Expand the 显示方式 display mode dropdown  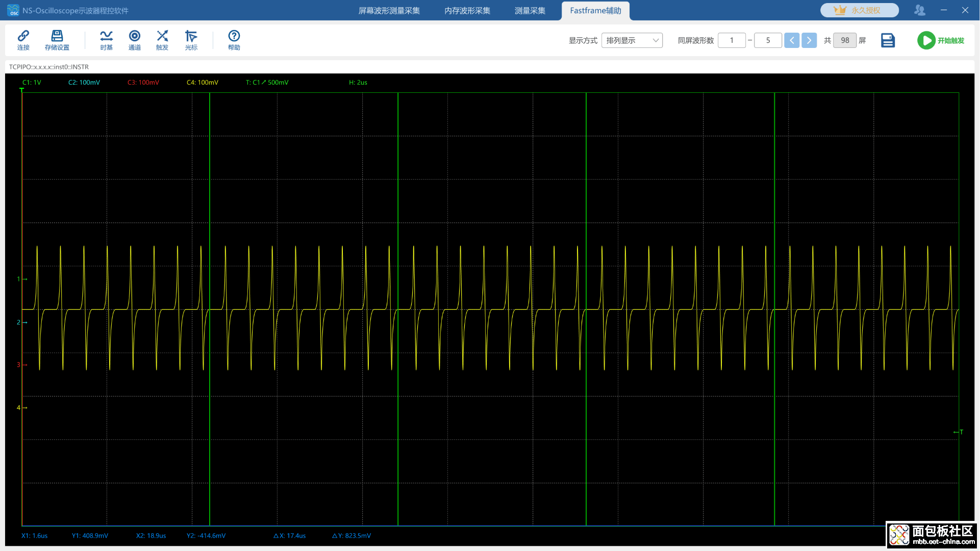632,40
